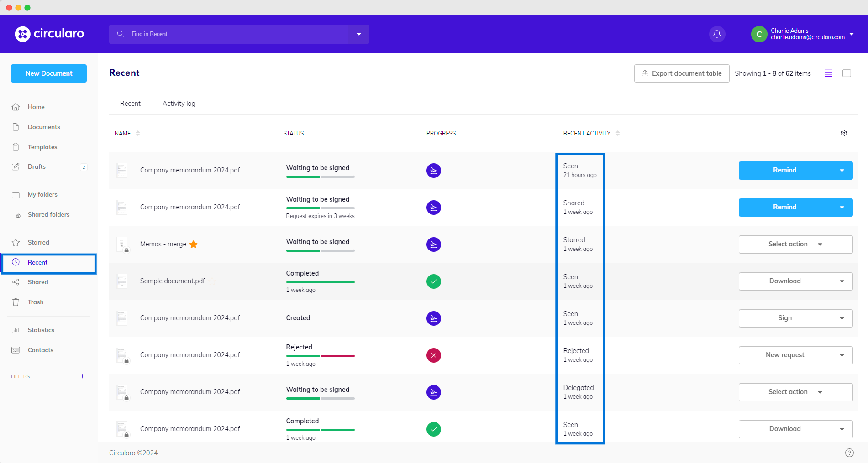Click the rejected red X progress icon

(x=433, y=355)
